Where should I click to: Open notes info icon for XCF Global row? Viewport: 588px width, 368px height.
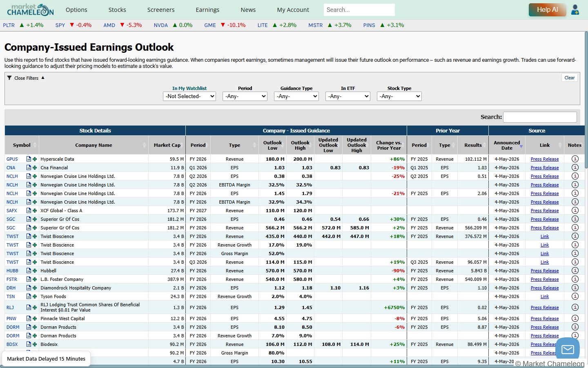575,210
